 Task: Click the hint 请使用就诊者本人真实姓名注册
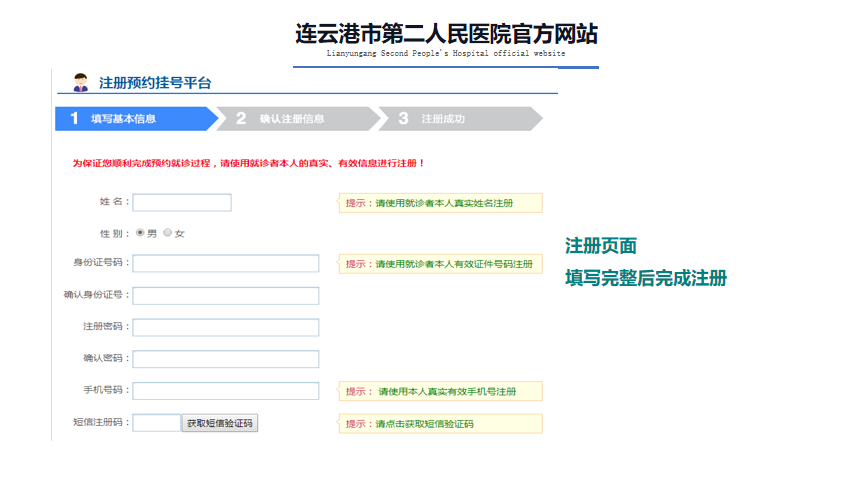[x=440, y=203]
